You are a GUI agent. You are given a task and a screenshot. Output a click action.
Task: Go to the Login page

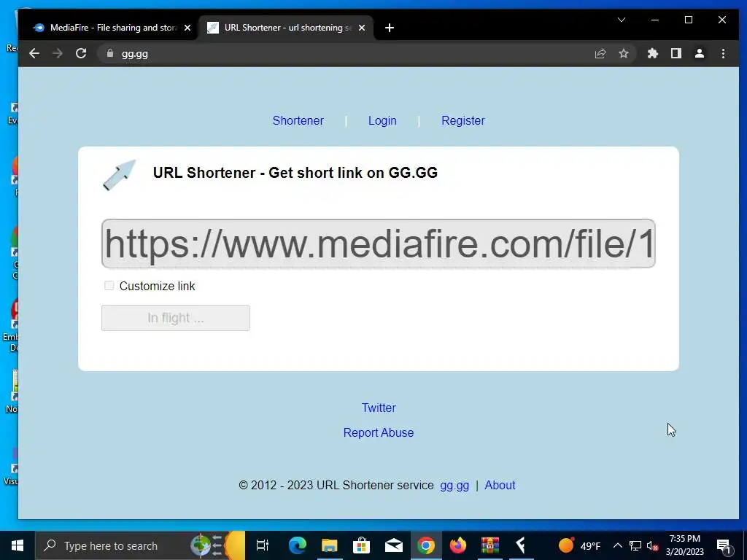382,120
